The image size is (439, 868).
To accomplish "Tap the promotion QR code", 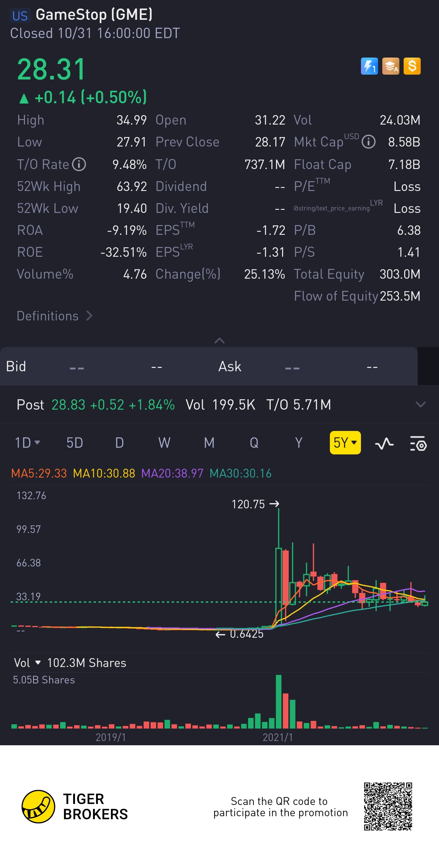I will tap(388, 806).
